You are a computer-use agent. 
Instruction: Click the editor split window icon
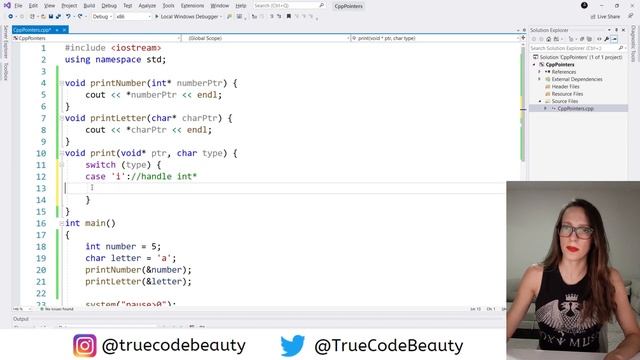(523, 38)
